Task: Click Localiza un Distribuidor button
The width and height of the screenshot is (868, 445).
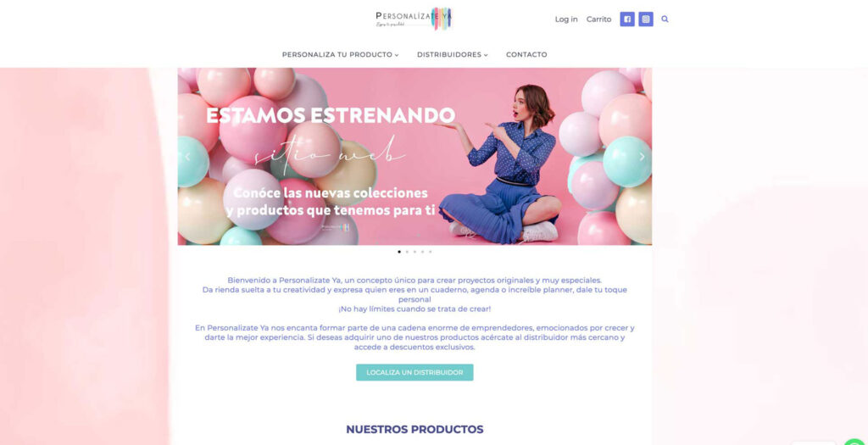Action: point(415,372)
